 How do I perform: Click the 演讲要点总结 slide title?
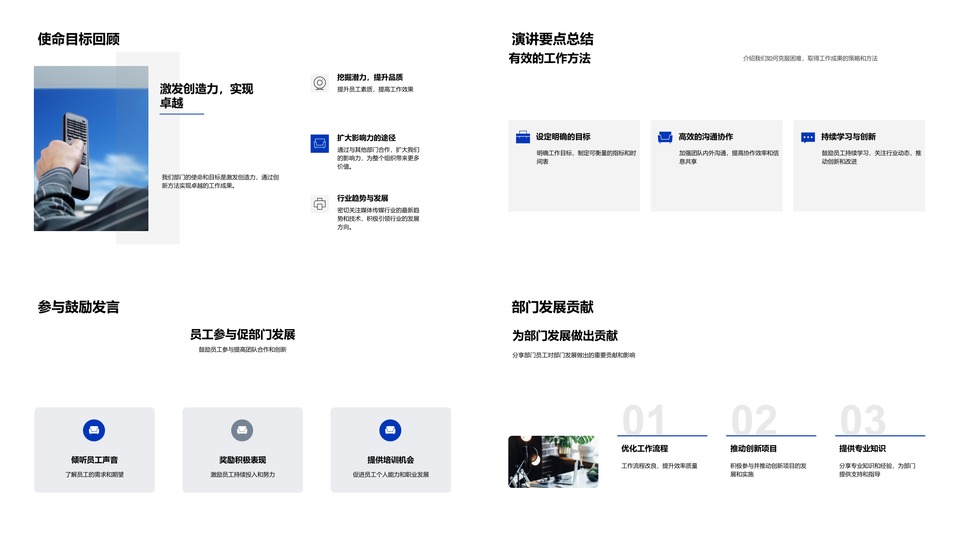[x=552, y=39]
